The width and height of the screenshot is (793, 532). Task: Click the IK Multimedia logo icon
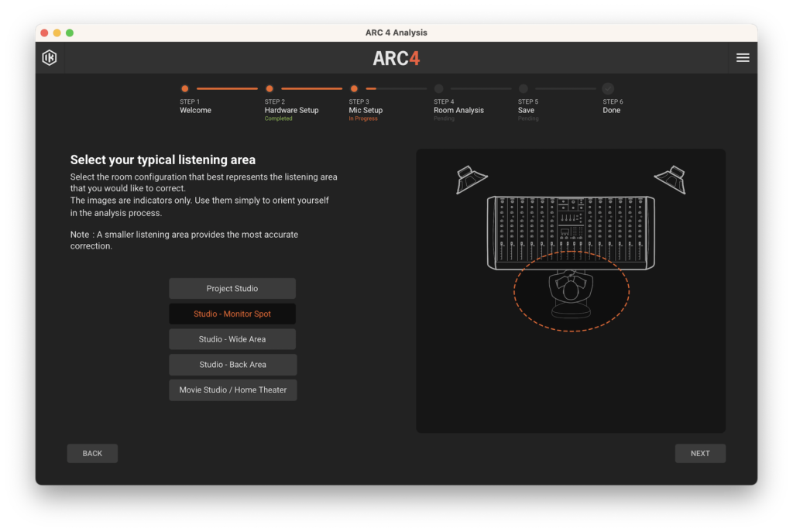pos(50,58)
